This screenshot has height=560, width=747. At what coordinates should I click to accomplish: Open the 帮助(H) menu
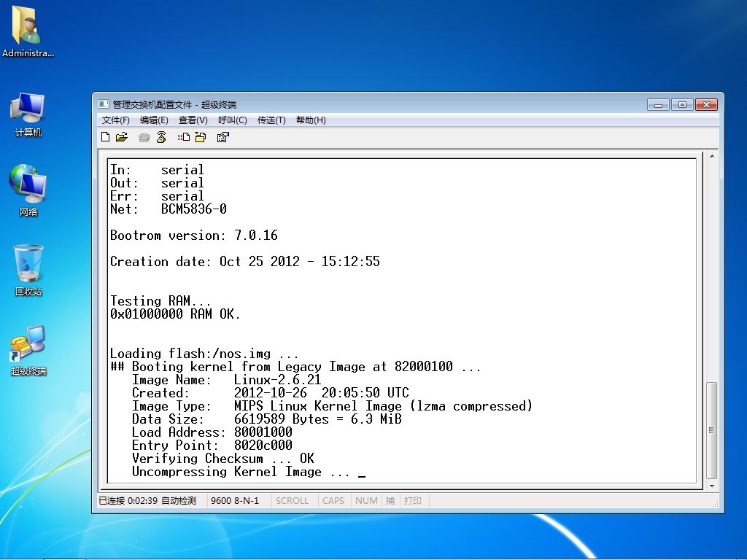(x=311, y=120)
